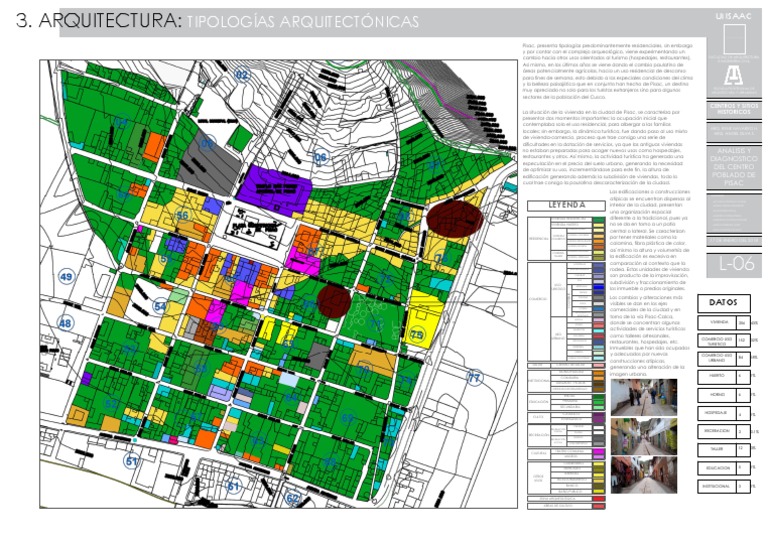Select the block 77 circle marker
The width and height of the screenshot is (768, 542).
pyautogui.click(x=474, y=378)
